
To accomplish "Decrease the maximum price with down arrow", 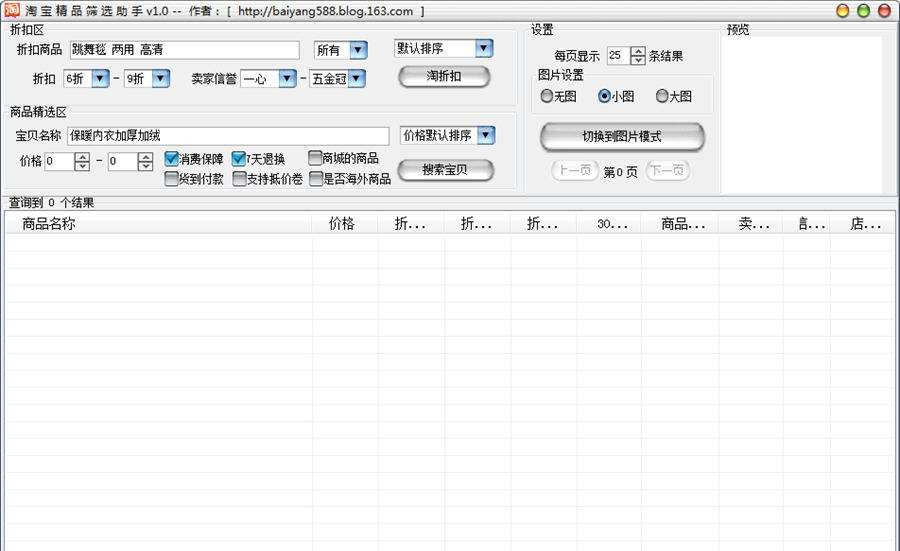I will 145,166.
